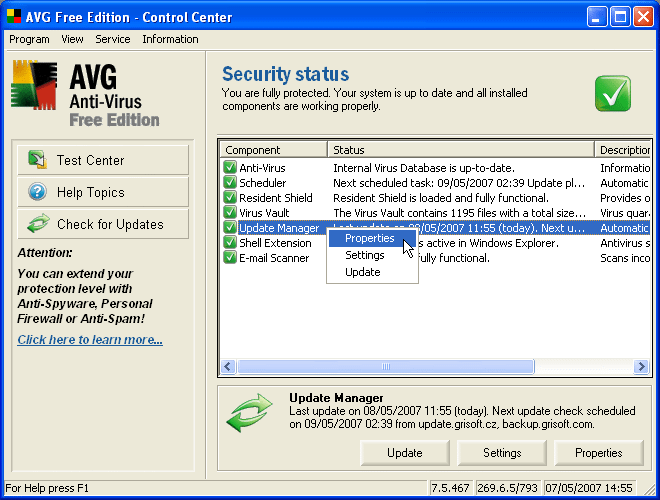Click 07/05/2007 14:55 in the status bar
Image resolution: width=660 pixels, height=500 pixels.
pos(589,488)
